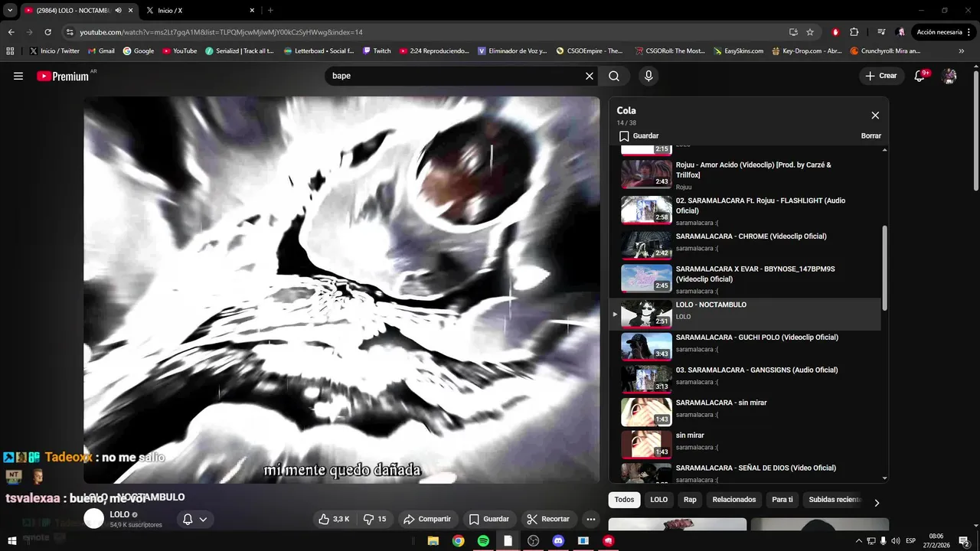The width and height of the screenshot is (980, 551).
Task: Open the YouTube account avatar menu
Action: (949, 76)
